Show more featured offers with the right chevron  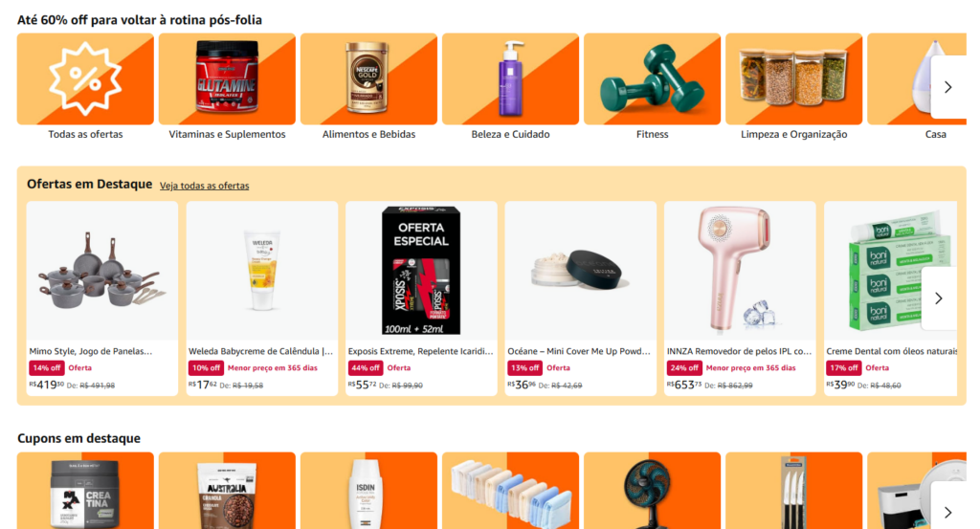coord(938,298)
